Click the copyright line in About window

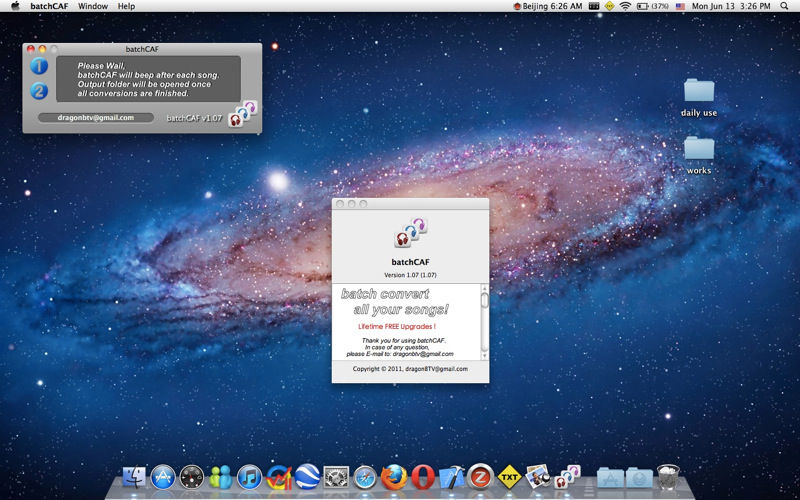click(x=410, y=369)
